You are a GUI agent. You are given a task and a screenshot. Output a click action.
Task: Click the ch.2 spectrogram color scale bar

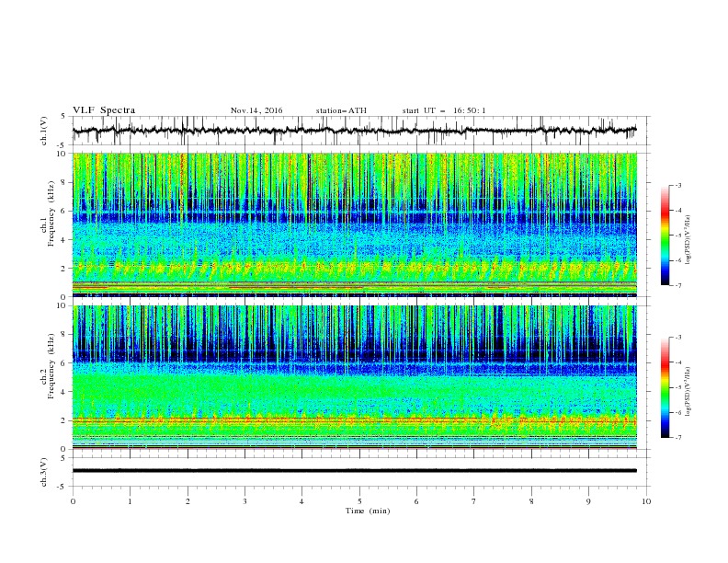click(x=665, y=387)
